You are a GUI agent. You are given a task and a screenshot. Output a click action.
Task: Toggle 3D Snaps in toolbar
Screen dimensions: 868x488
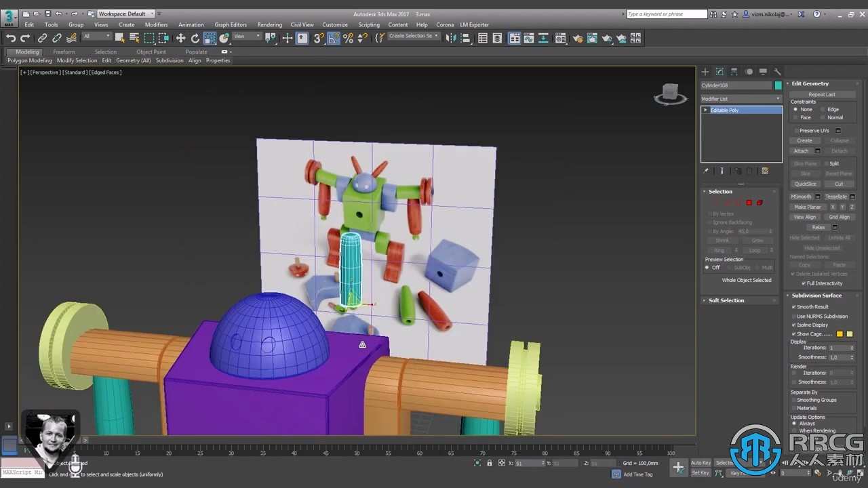click(319, 39)
